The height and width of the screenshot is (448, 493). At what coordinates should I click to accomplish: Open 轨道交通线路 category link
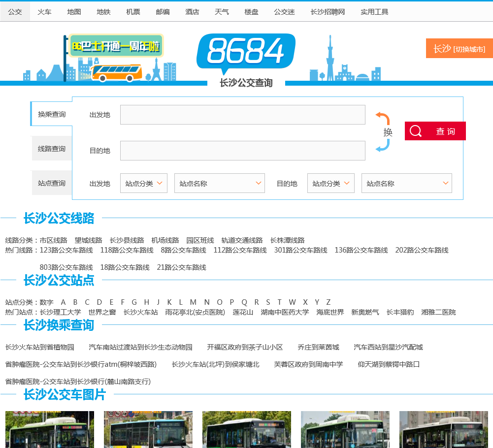pyautogui.click(x=242, y=241)
